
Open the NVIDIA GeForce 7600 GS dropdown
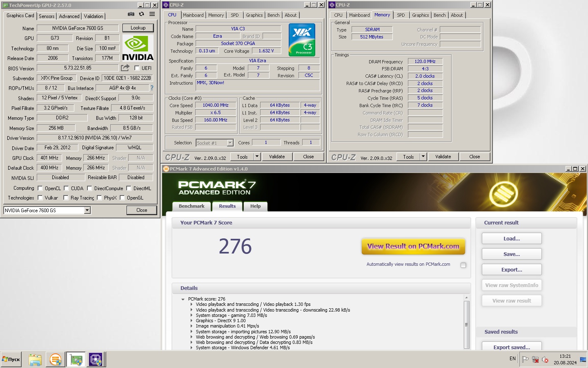click(87, 210)
